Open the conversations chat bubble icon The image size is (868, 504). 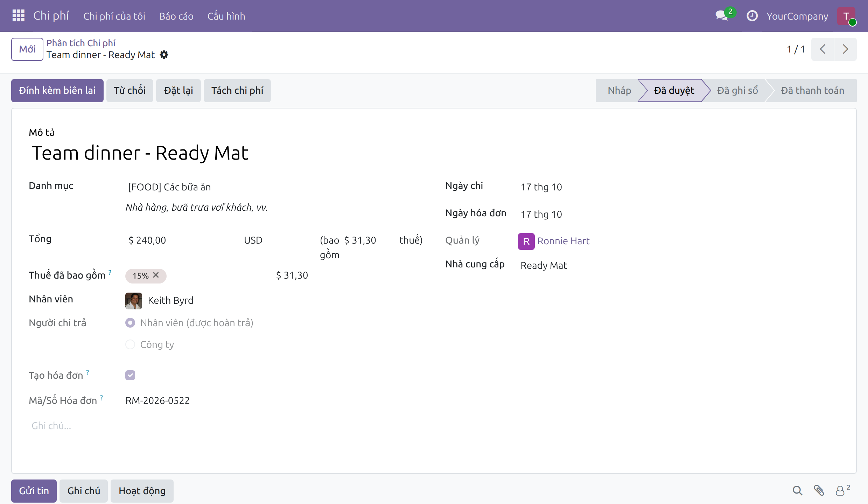pyautogui.click(x=722, y=16)
